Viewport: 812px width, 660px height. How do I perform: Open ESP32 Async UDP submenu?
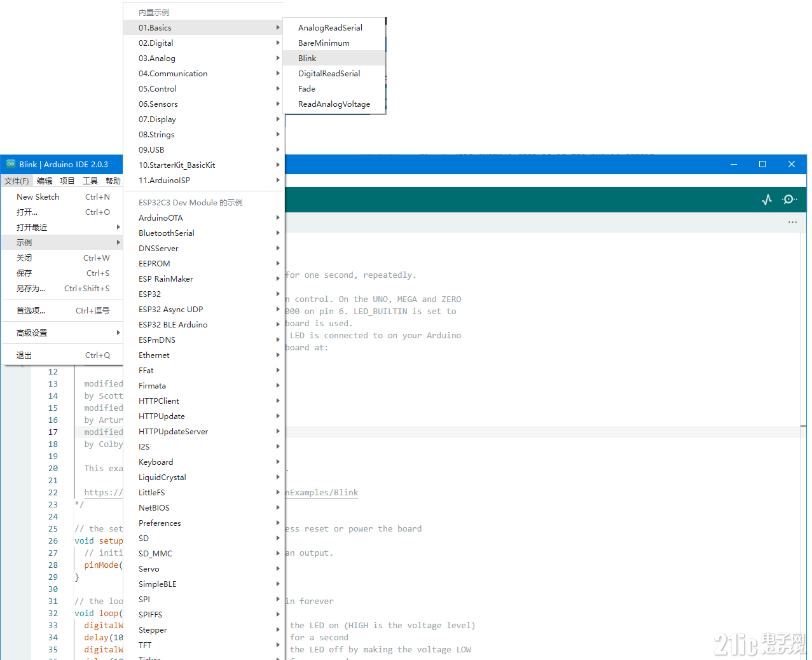pos(203,310)
